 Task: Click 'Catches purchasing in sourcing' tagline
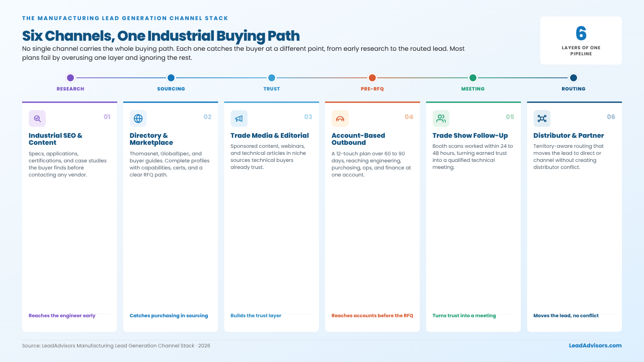tap(169, 316)
